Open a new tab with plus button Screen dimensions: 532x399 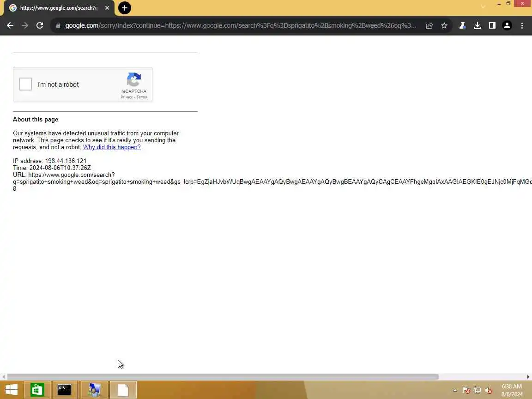point(125,8)
